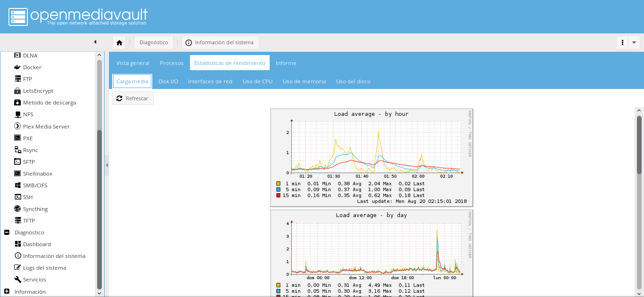Click sidebar scrollbar up arrow

(99, 55)
